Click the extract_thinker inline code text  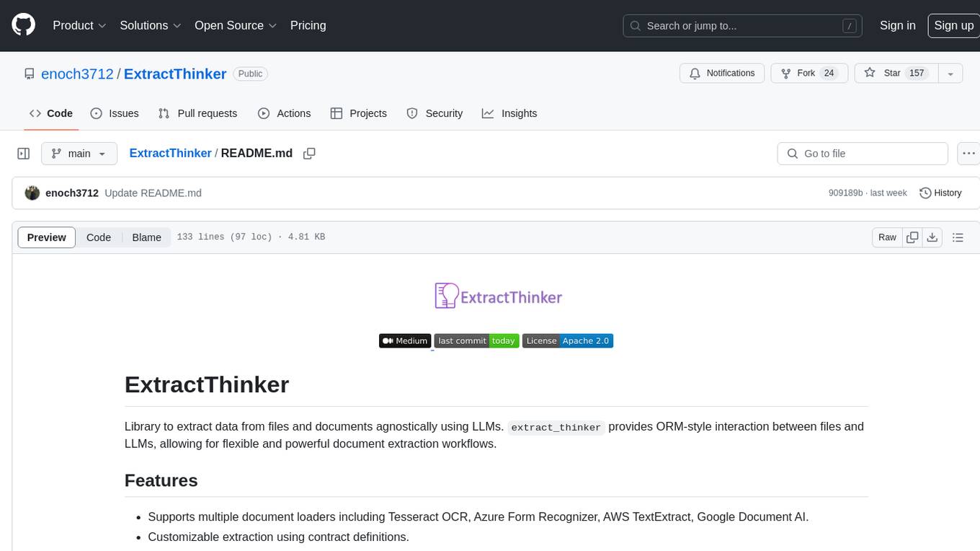(556, 427)
